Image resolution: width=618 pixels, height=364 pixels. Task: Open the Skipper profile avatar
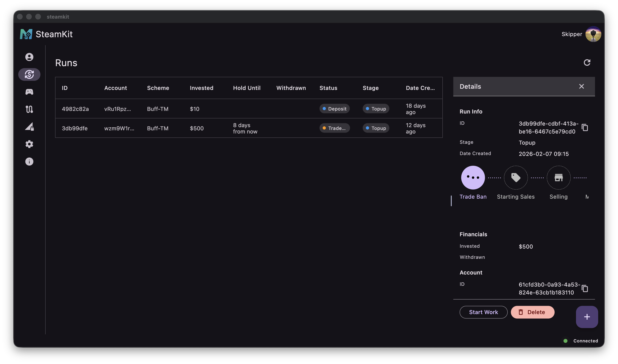pos(593,34)
